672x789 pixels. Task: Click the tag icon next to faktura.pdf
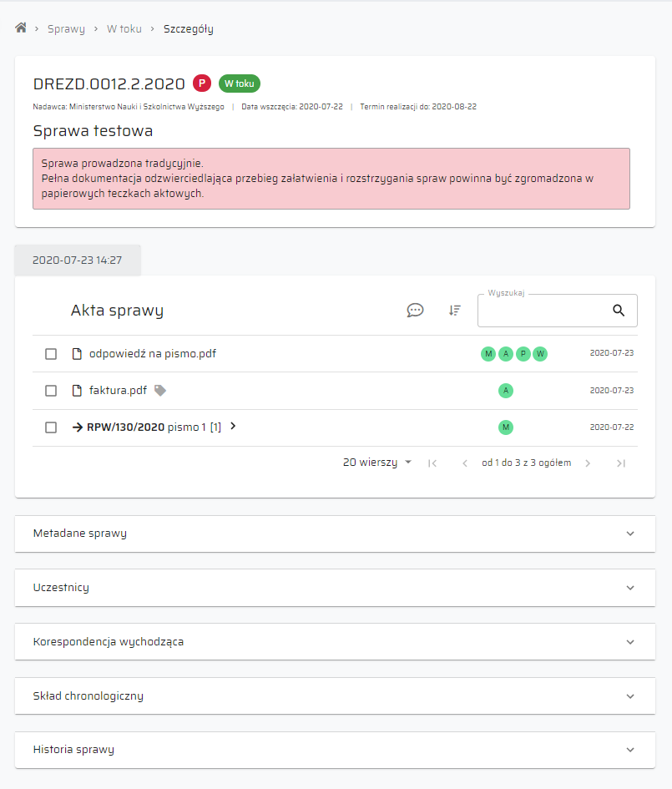coord(160,390)
